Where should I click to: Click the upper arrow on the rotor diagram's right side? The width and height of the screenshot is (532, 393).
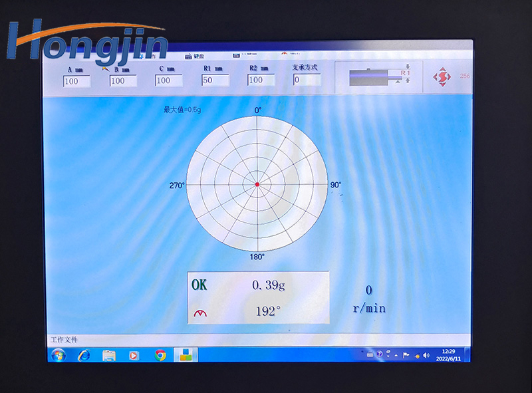408,66
